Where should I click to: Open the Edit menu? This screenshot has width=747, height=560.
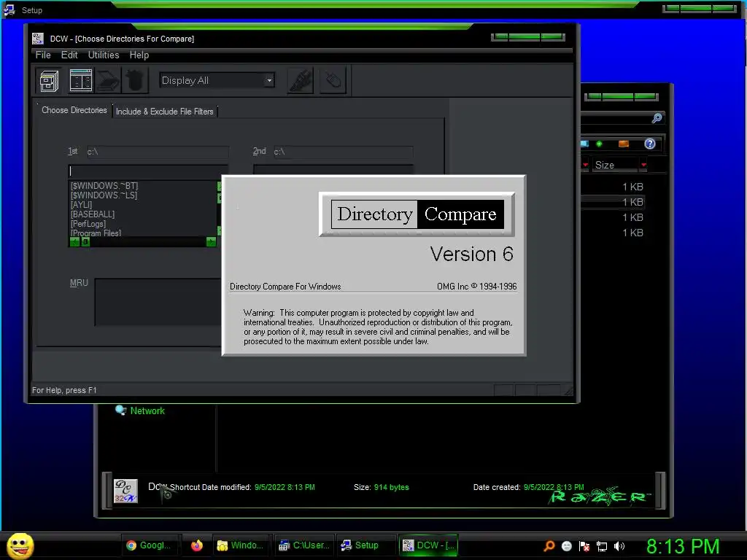69,55
